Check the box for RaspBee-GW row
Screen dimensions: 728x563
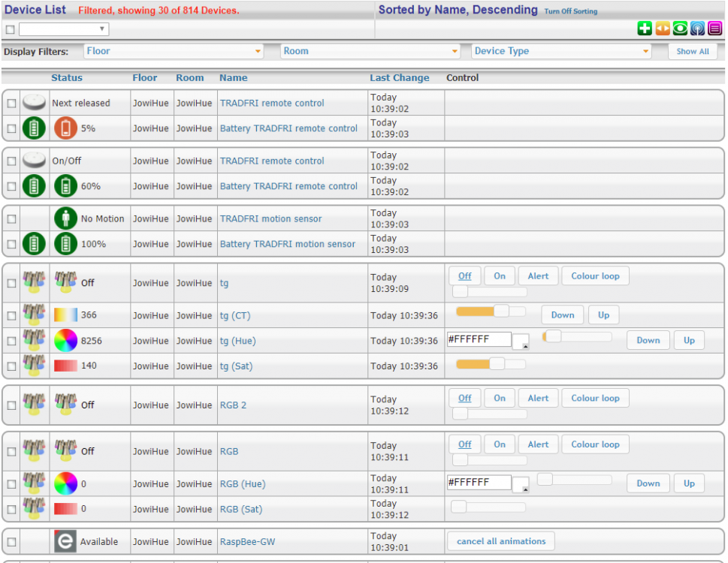[x=11, y=542]
